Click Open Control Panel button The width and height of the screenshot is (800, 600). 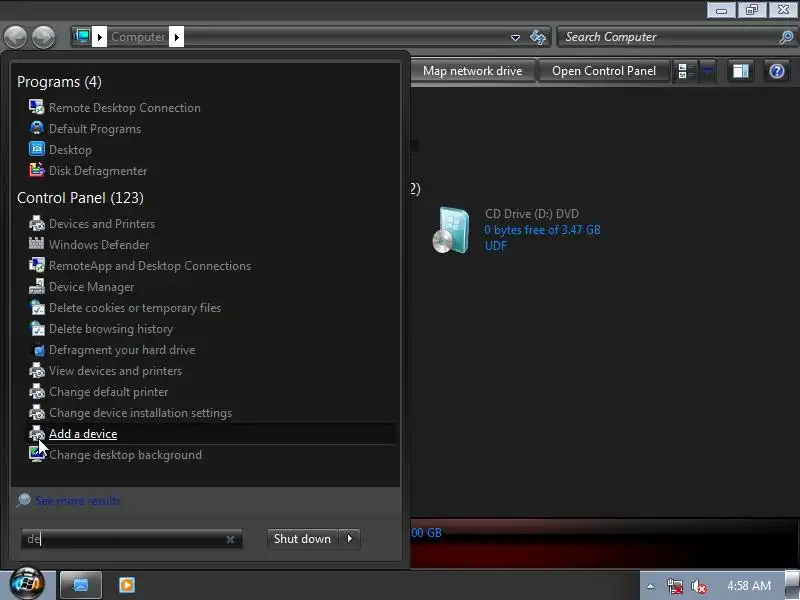[604, 71]
